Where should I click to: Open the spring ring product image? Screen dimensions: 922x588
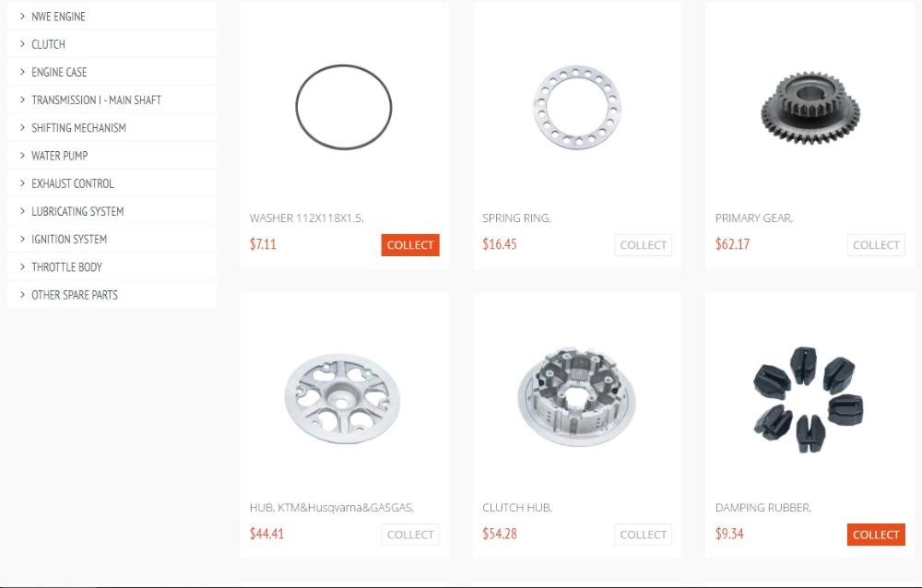(577, 107)
